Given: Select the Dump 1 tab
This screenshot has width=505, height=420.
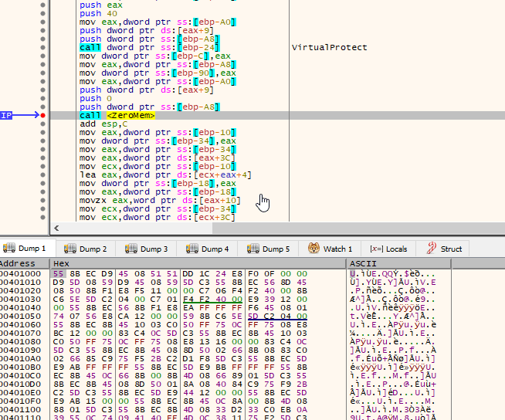Looking at the screenshot, I should 27,249.
